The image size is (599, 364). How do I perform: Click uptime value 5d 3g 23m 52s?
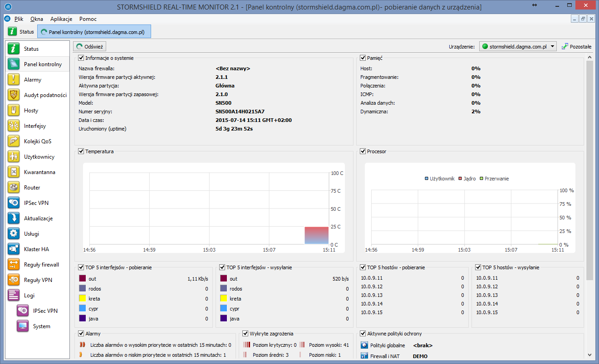click(234, 129)
